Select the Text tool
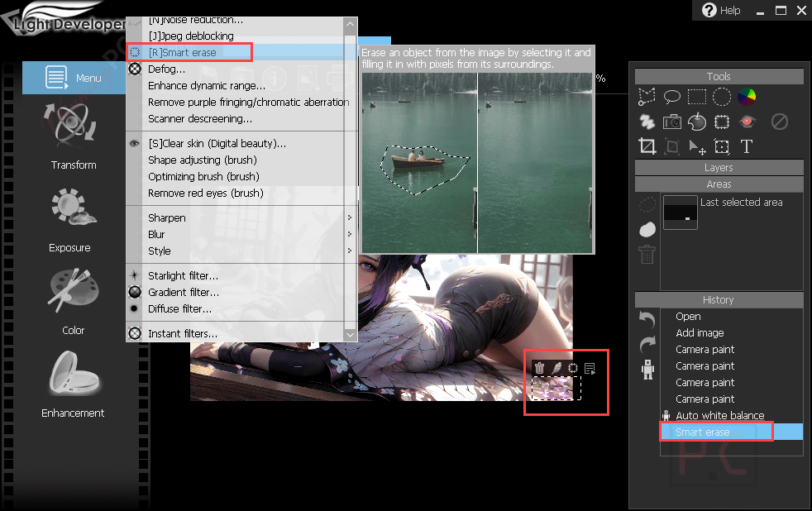Image resolution: width=812 pixels, height=511 pixels. pyautogui.click(x=746, y=146)
